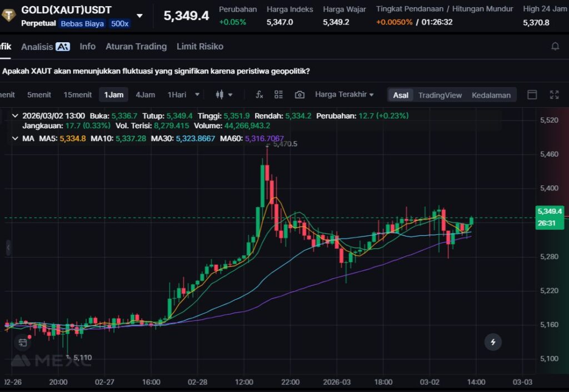Select the 4Jam timeframe
This screenshot has height=392, width=569.
145,95
